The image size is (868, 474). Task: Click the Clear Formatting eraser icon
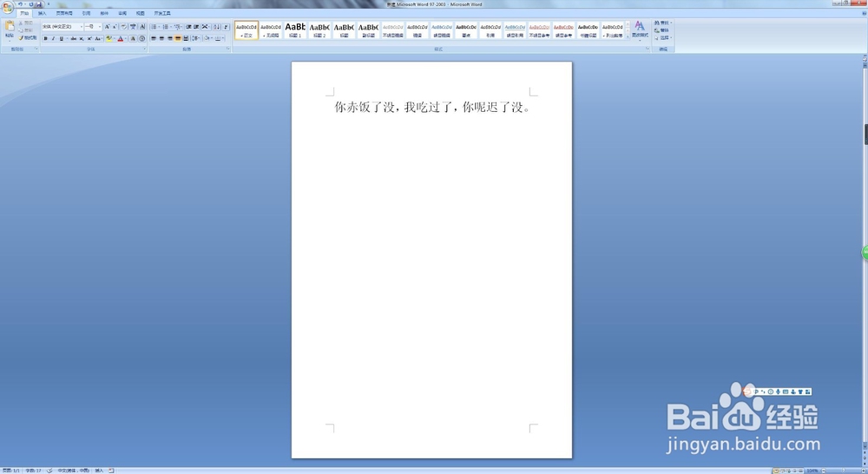click(x=124, y=27)
